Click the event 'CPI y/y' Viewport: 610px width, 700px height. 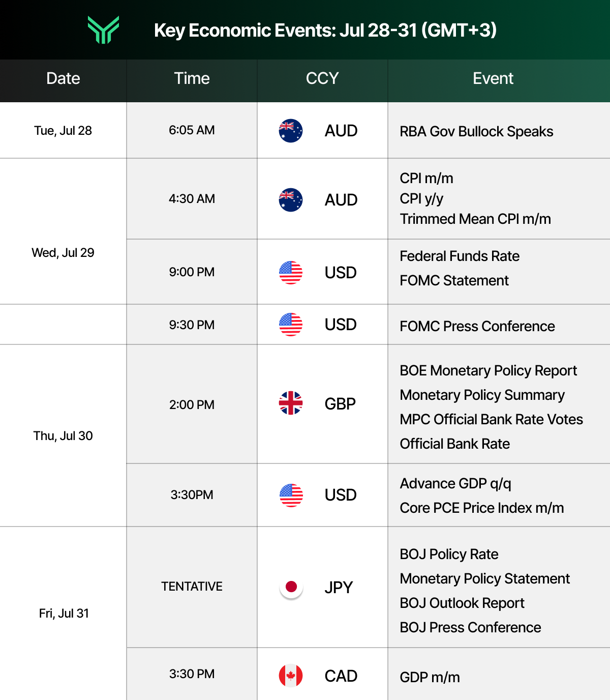click(421, 199)
